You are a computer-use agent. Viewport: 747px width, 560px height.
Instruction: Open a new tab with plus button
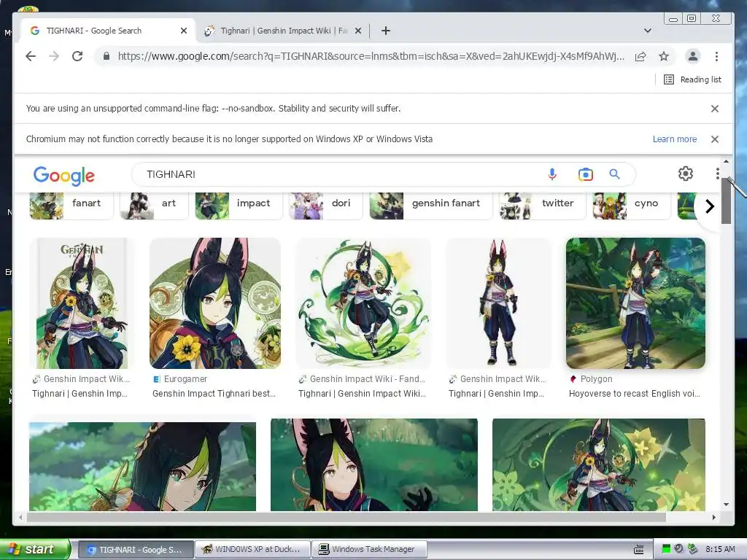coord(386,31)
